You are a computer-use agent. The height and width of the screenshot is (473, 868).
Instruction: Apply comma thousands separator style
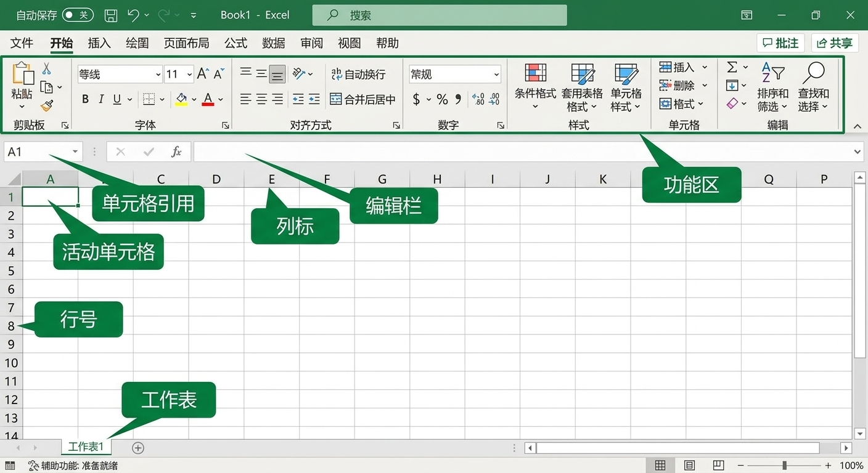(458, 99)
